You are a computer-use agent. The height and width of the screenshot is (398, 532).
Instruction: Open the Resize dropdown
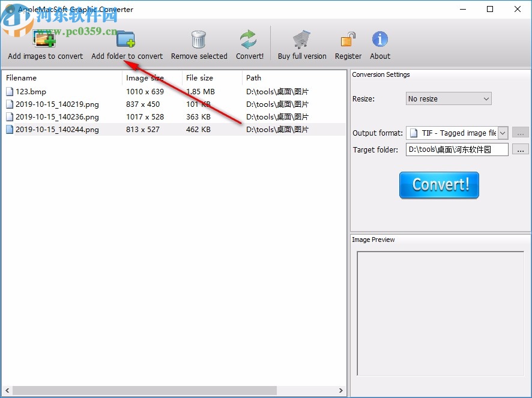coord(448,98)
